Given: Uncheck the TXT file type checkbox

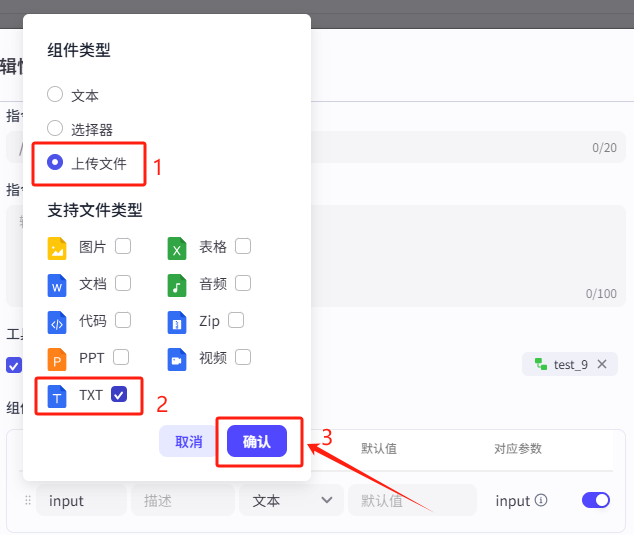Looking at the screenshot, I should 119,394.
